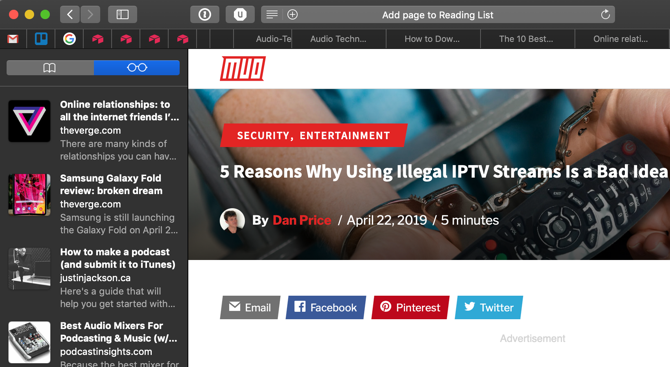
Task: Click the audio mixer thumbnail
Action: pyautogui.click(x=29, y=342)
